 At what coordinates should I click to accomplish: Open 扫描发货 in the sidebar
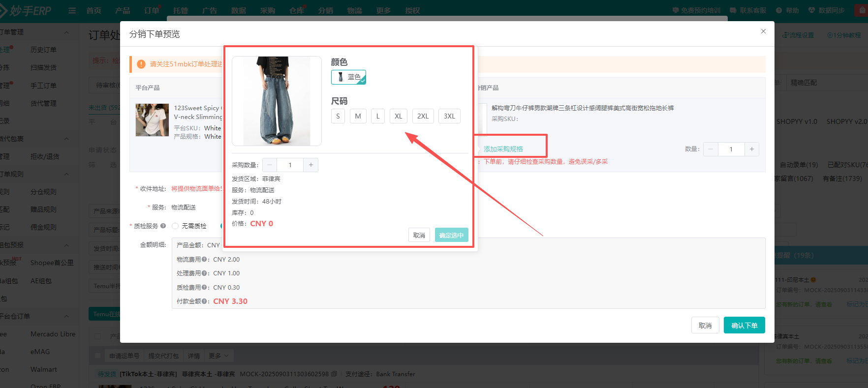(43, 67)
